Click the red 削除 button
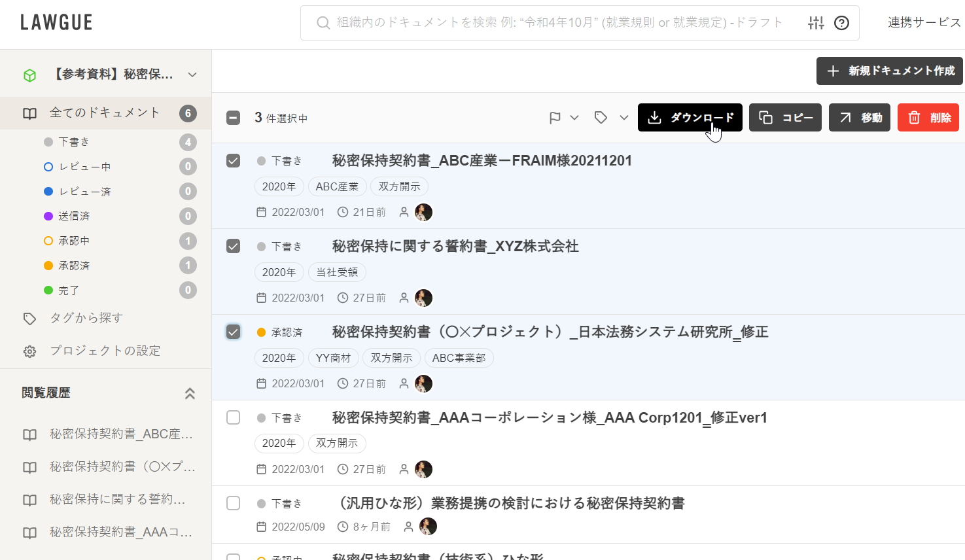 928,118
